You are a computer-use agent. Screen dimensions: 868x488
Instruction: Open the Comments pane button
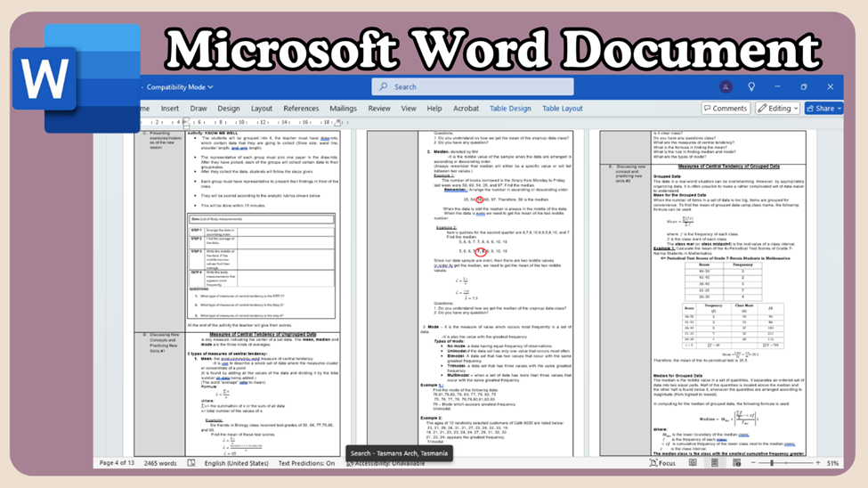point(726,109)
